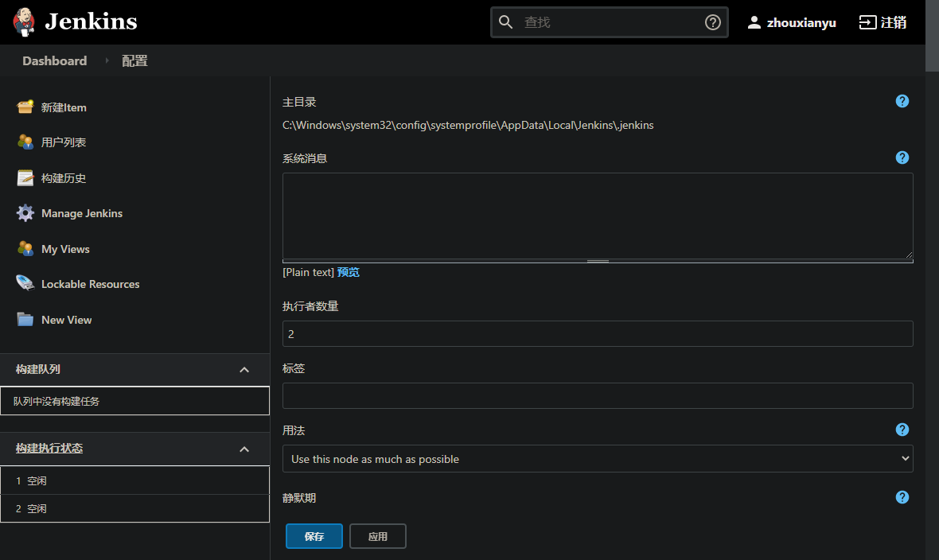Click the My Views icon
This screenshot has height=560, width=939.
point(25,248)
